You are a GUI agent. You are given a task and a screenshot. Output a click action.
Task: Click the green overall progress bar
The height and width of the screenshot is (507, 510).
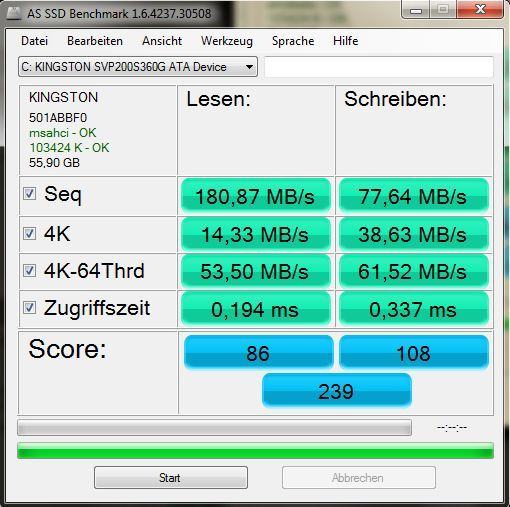pos(255,451)
